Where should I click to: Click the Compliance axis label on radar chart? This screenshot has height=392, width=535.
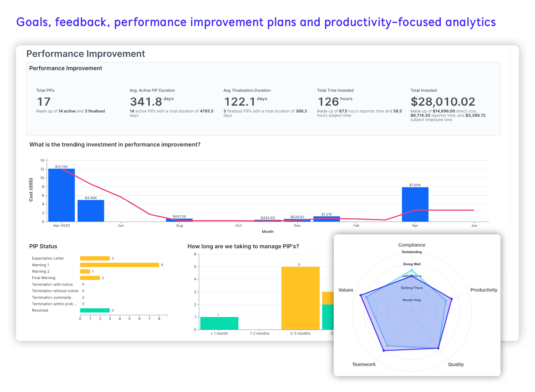point(412,245)
